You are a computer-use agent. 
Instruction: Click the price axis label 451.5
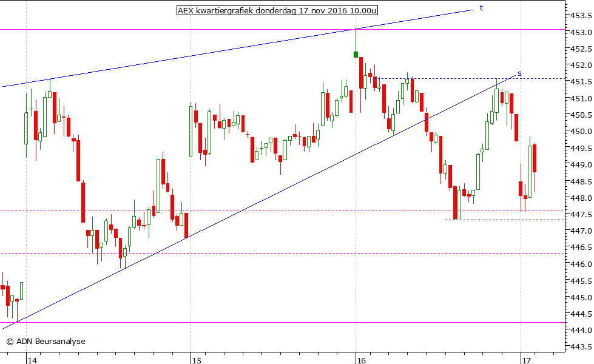pyautogui.click(x=581, y=82)
